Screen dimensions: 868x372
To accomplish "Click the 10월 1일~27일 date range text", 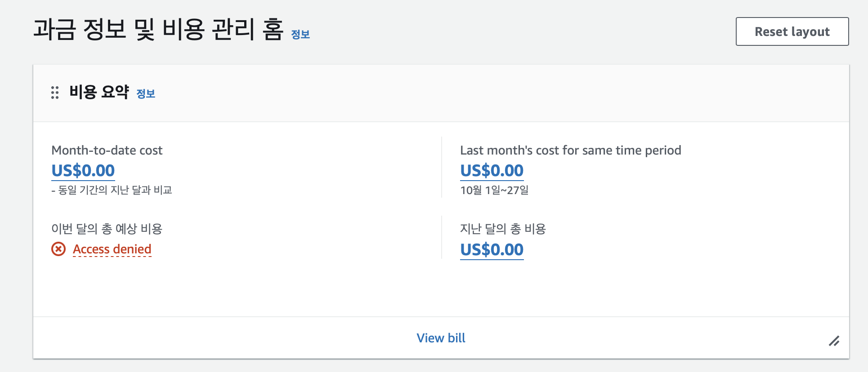I will click(x=494, y=190).
